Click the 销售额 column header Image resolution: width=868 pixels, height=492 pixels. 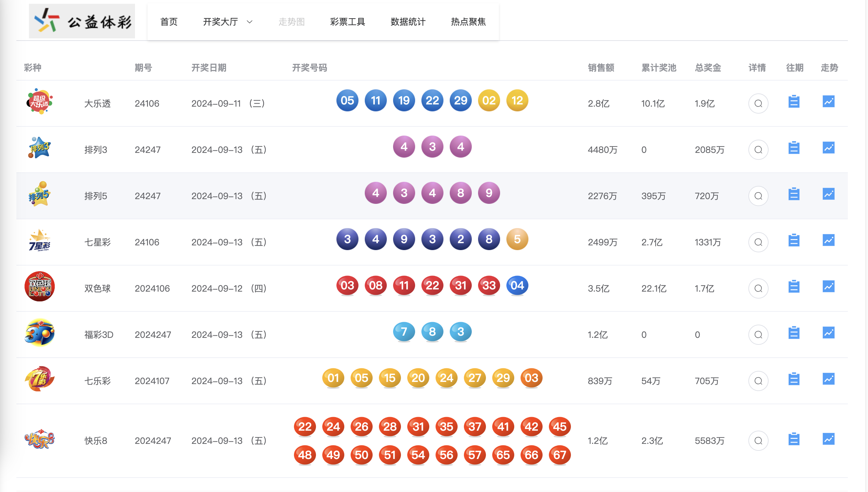point(601,68)
